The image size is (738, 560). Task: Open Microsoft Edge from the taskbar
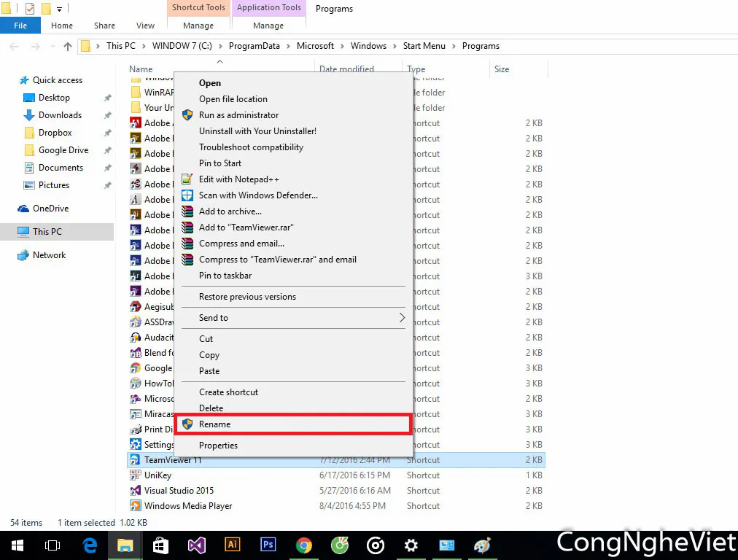(90, 545)
